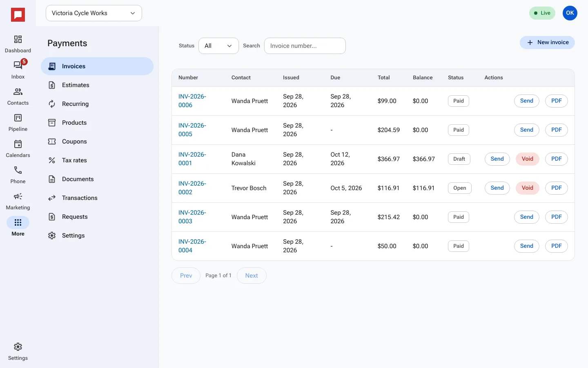This screenshot has width=588, height=368.
Task: Click the OK user avatar
Action: coord(570,13)
